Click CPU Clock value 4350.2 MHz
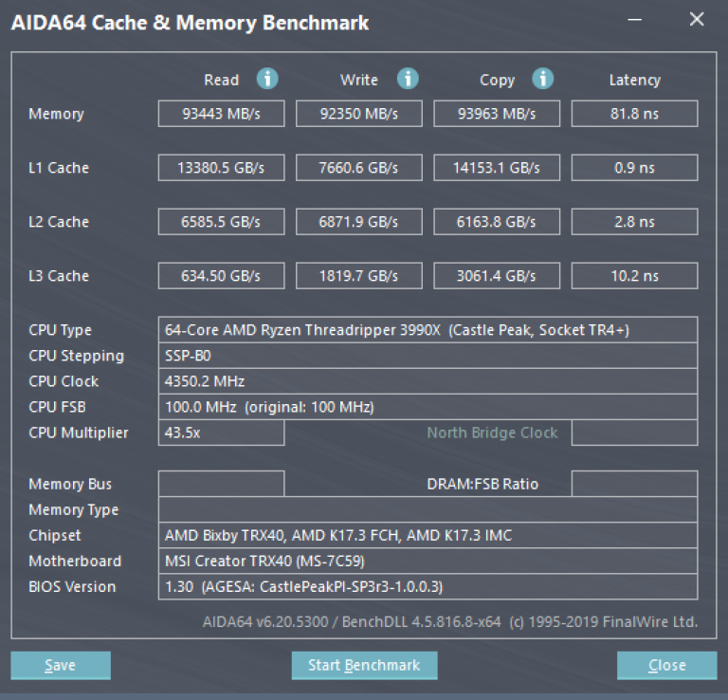The image size is (728, 700). coord(428,381)
